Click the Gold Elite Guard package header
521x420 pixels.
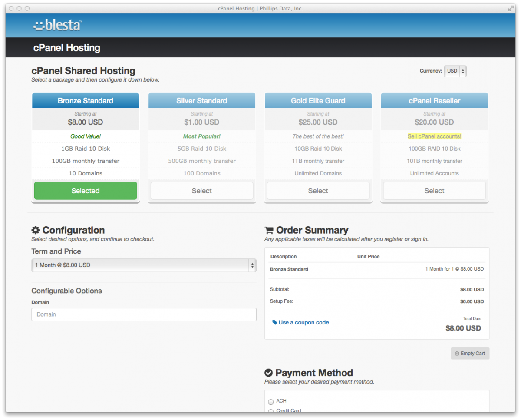tap(318, 100)
